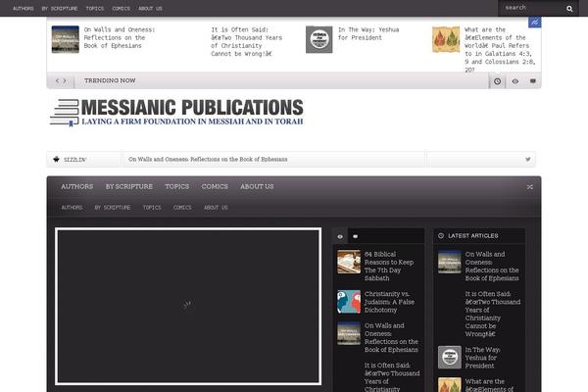Open Authors in the small sub menu
Image resolution: width=588 pixels, height=392 pixels.
pyautogui.click(x=72, y=208)
